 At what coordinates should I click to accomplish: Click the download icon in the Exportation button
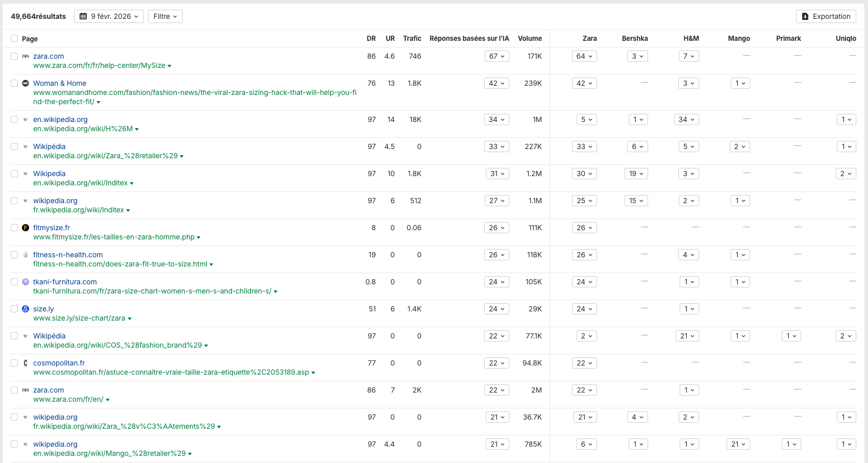pyautogui.click(x=805, y=16)
